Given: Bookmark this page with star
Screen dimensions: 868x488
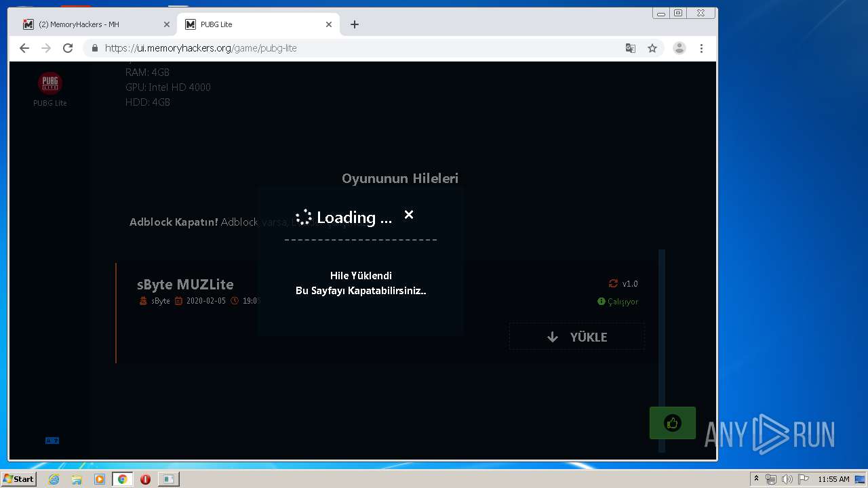Looking at the screenshot, I should click(652, 48).
